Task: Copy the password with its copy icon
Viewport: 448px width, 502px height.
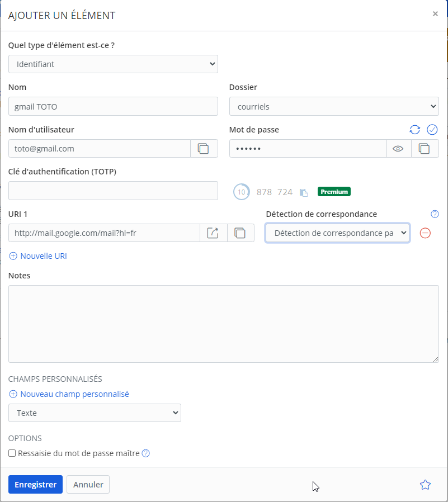Action: click(x=425, y=149)
